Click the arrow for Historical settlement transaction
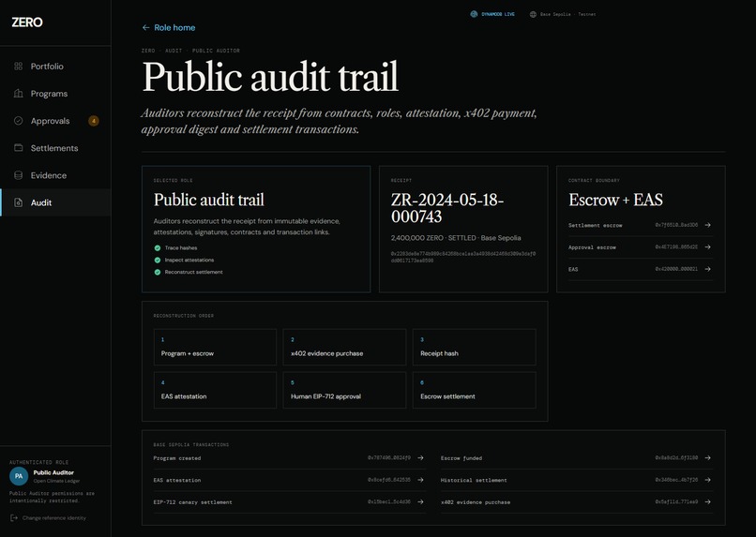The image size is (756, 537). tap(707, 480)
